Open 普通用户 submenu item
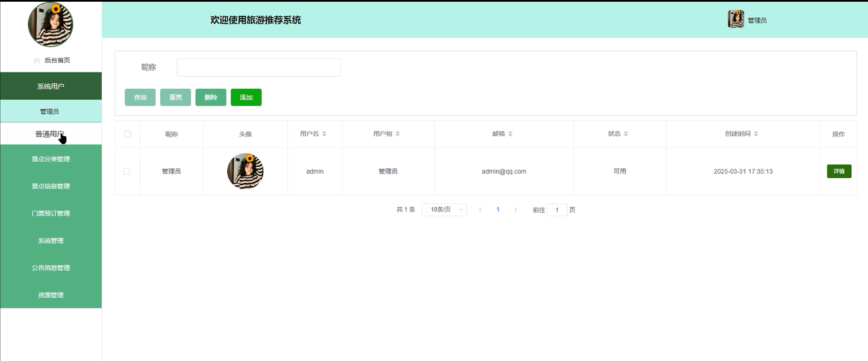This screenshot has height=361, width=868. pos(49,134)
